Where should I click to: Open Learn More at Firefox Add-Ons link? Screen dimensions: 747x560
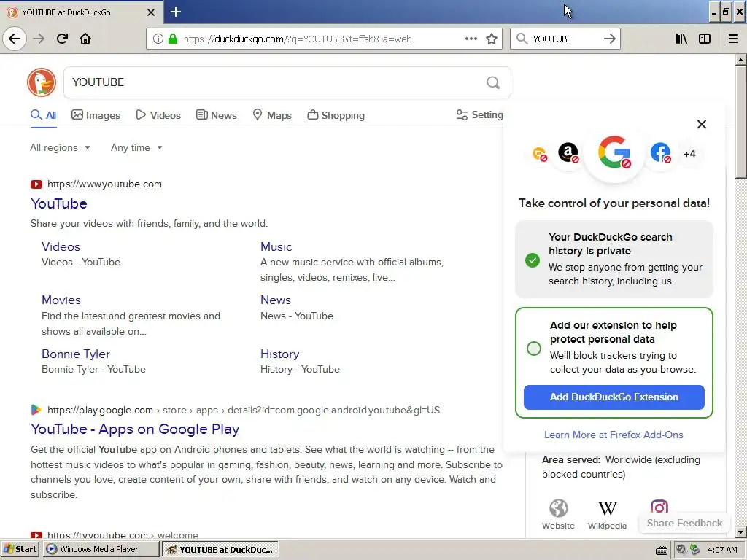tap(614, 435)
